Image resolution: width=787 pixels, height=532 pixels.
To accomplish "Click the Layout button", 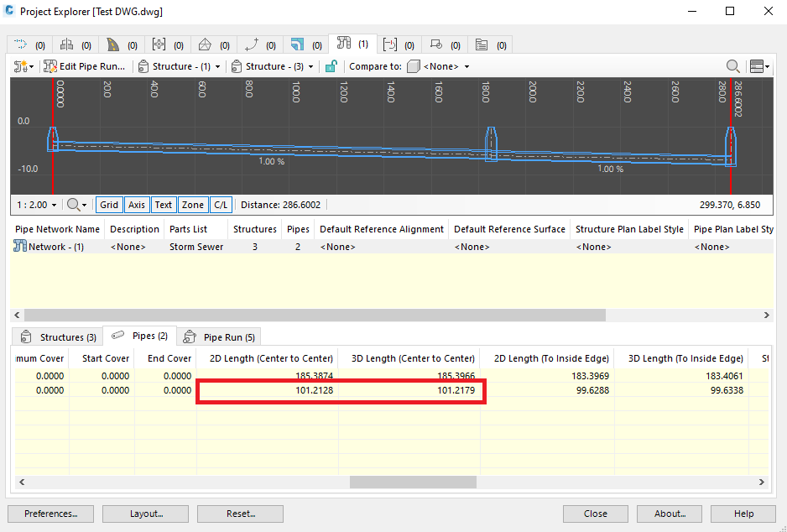I will (x=145, y=514).
